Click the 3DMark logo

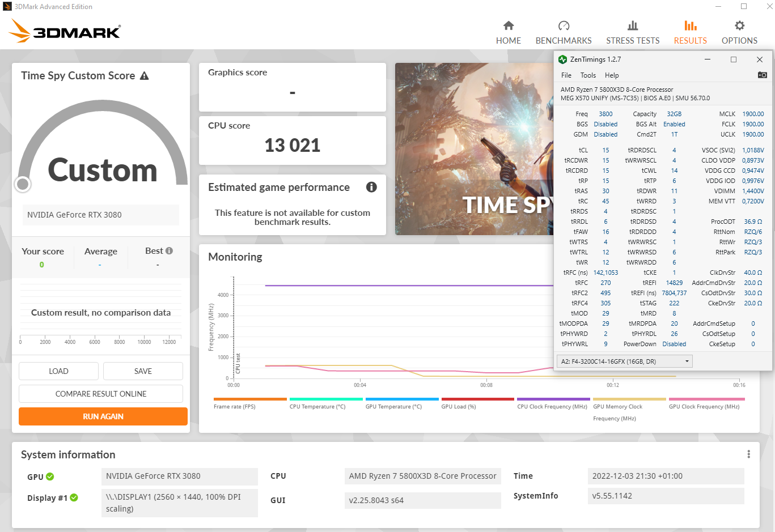tap(65, 31)
